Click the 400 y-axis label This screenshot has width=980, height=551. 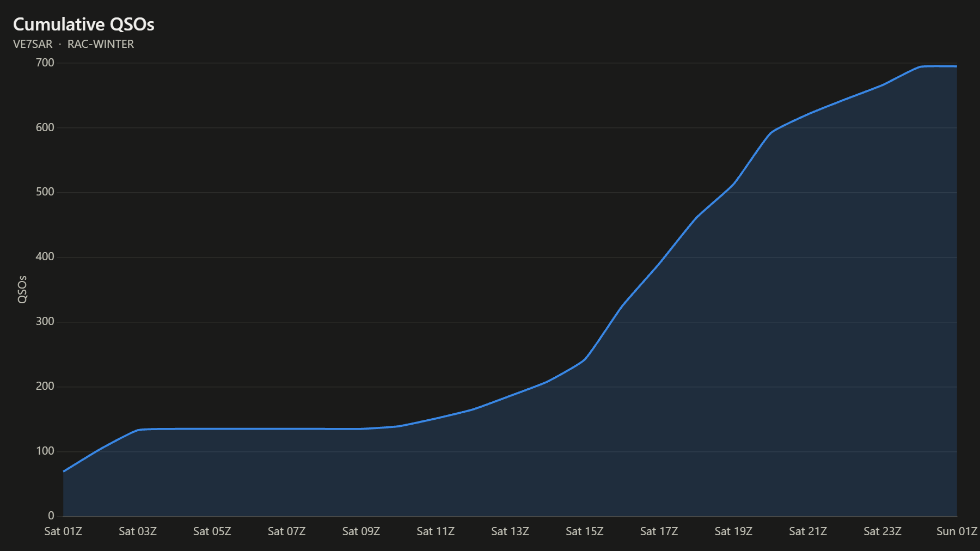click(45, 257)
